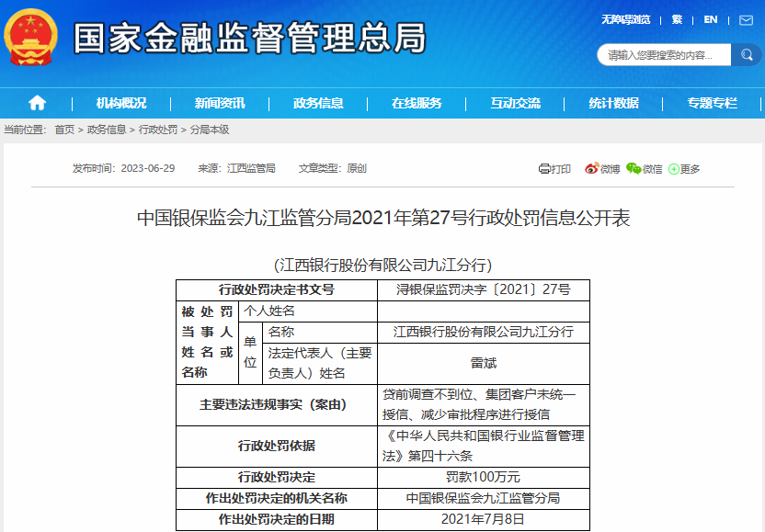Open the 政务信息 nav menu
Screen dimensions: 765x532
point(318,103)
